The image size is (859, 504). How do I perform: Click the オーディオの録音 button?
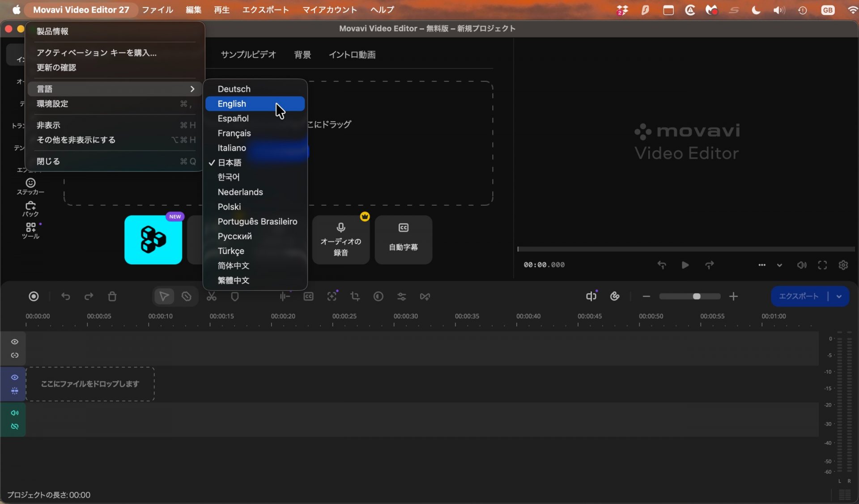coord(340,240)
